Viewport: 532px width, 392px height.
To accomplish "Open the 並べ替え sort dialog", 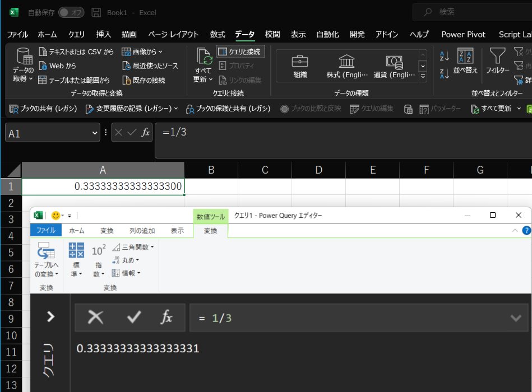I will [x=465, y=61].
